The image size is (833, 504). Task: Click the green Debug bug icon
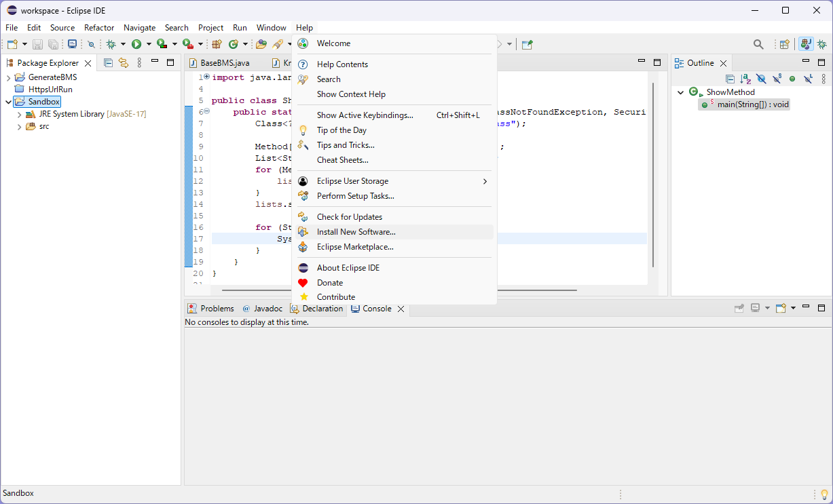coord(111,44)
